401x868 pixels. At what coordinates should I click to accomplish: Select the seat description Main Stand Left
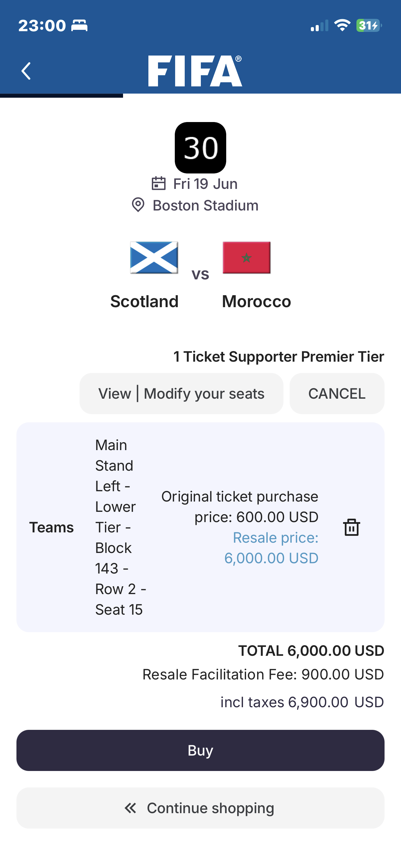pos(121,527)
